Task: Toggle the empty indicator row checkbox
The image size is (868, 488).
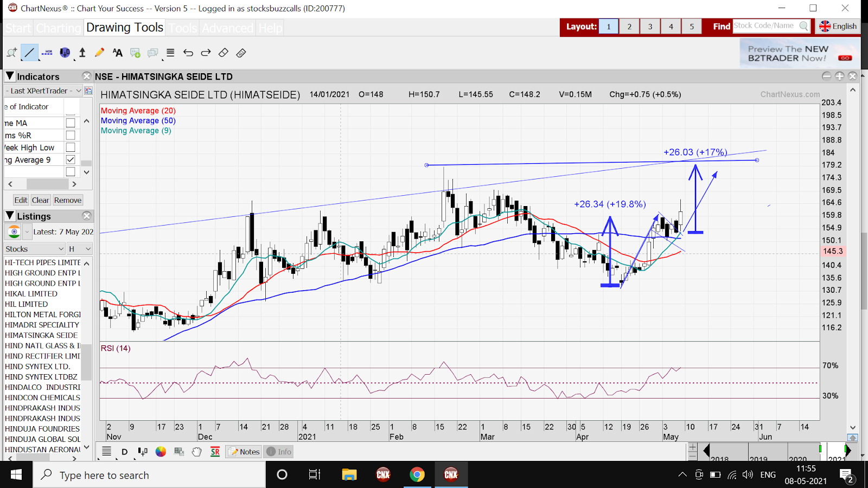Action: tap(71, 171)
